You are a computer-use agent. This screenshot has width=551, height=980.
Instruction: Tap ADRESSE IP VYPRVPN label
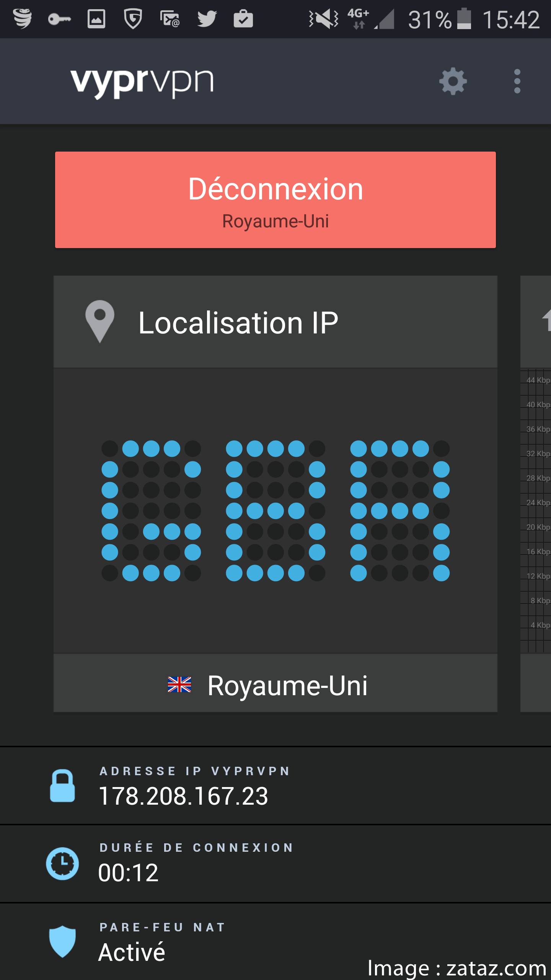coord(195,771)
